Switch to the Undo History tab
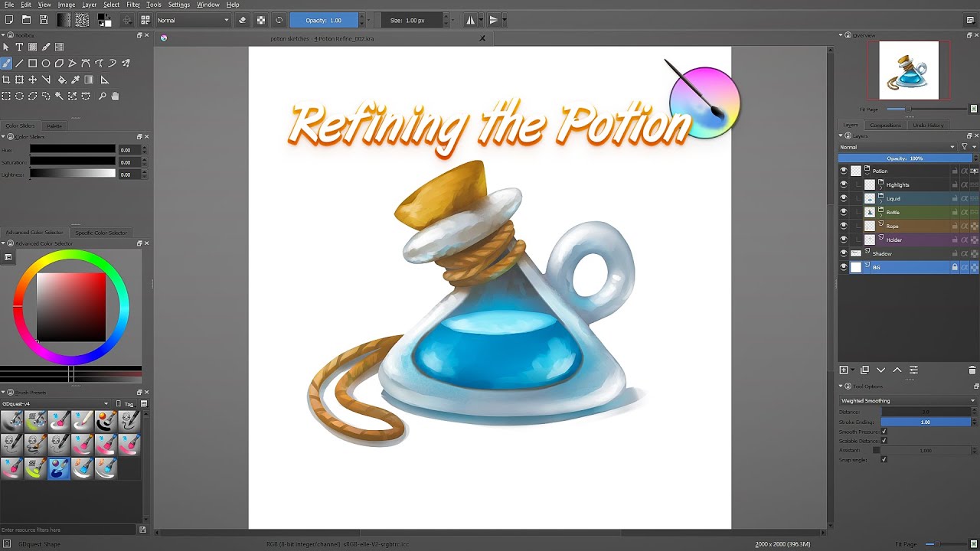Viewport: 980px width, 551px height. [928, 125]
